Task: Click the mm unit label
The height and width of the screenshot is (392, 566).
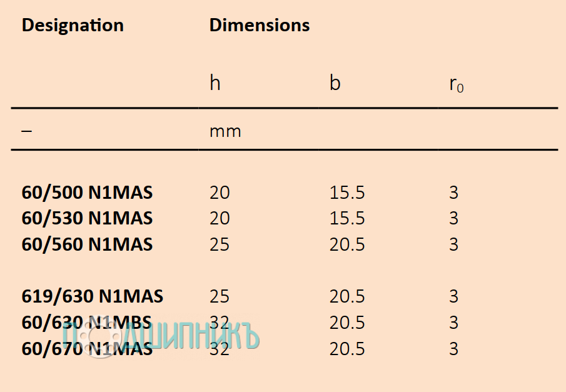Action: (x=225, y=131)
